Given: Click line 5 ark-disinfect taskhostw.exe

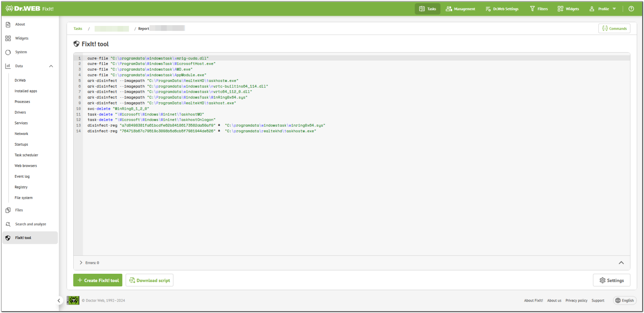Looking at the screenshot, I should coord(163,81).
